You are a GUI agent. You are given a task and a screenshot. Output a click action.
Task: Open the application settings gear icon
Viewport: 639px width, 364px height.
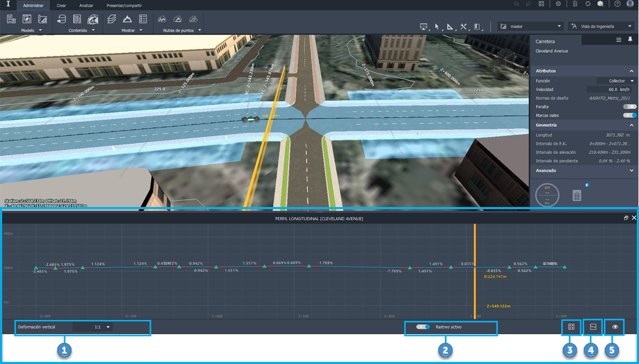[x=558, y=4]
